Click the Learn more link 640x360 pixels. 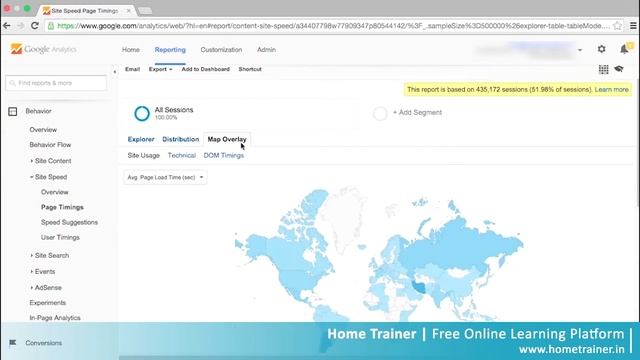coord(611,89)
